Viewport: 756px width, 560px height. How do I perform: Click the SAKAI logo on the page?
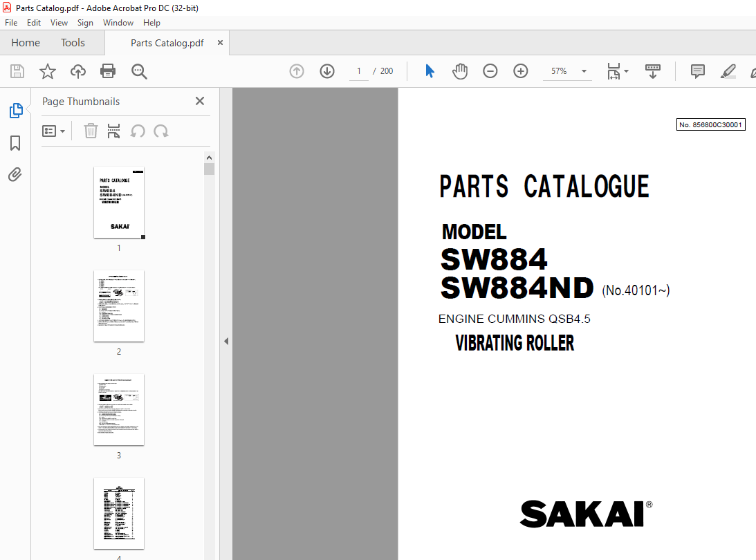click(x=586, y=514)
